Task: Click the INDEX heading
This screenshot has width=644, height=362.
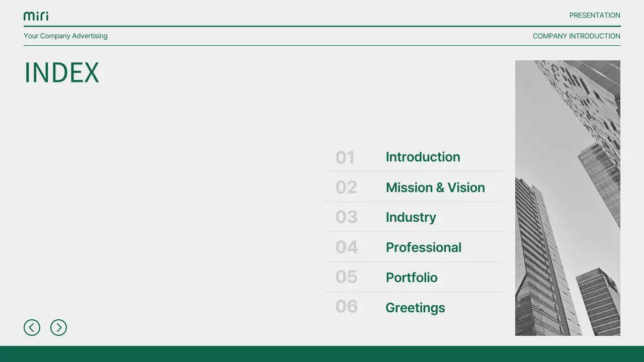Action: click(x=61, y=73)
